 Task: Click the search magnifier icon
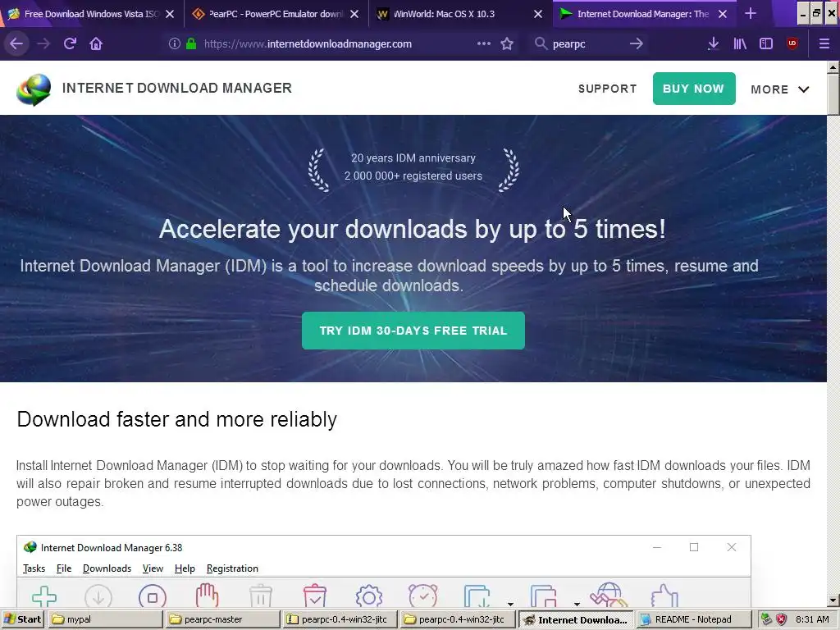click(x=541, y=44)
